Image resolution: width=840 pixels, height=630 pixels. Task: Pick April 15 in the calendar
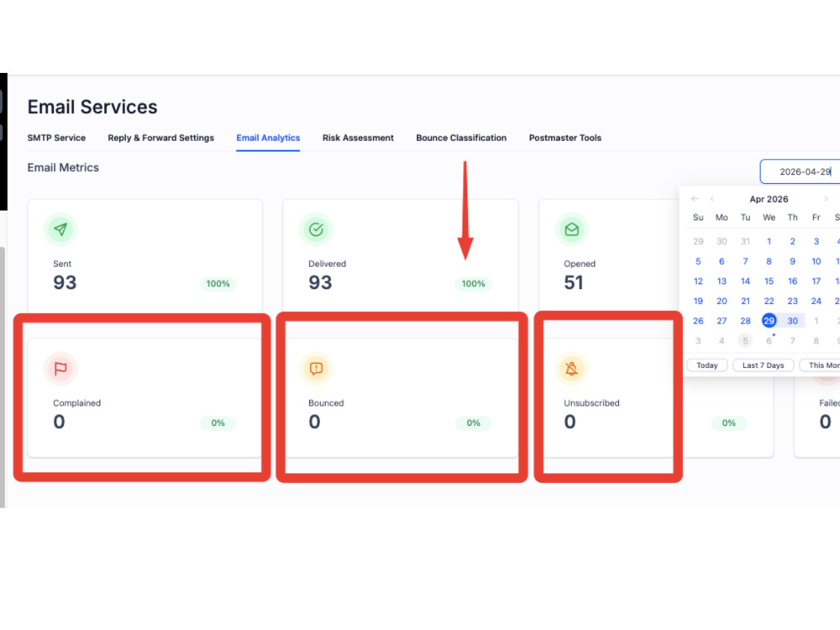[x=769, y=281]
